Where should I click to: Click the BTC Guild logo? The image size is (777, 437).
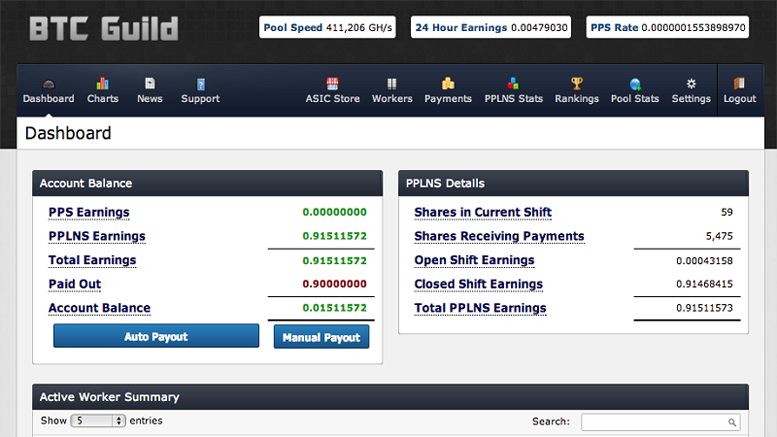tap(104, 28)
